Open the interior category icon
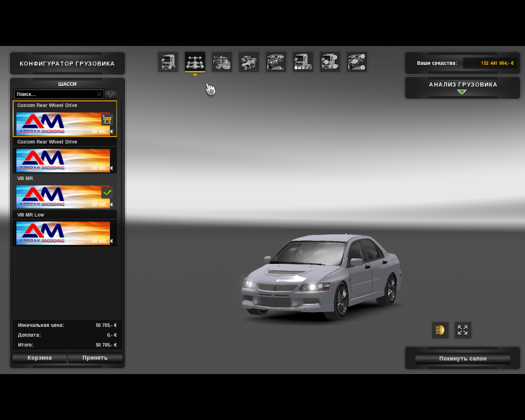This screenshot has width=525, height=420. pyautogui.click(x=276, y=62)
